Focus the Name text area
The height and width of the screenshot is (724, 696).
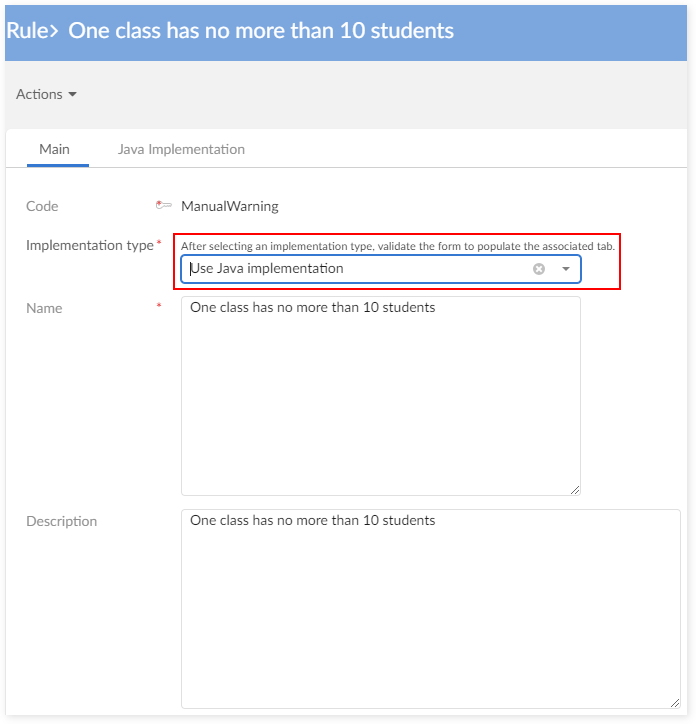[380, 395]
